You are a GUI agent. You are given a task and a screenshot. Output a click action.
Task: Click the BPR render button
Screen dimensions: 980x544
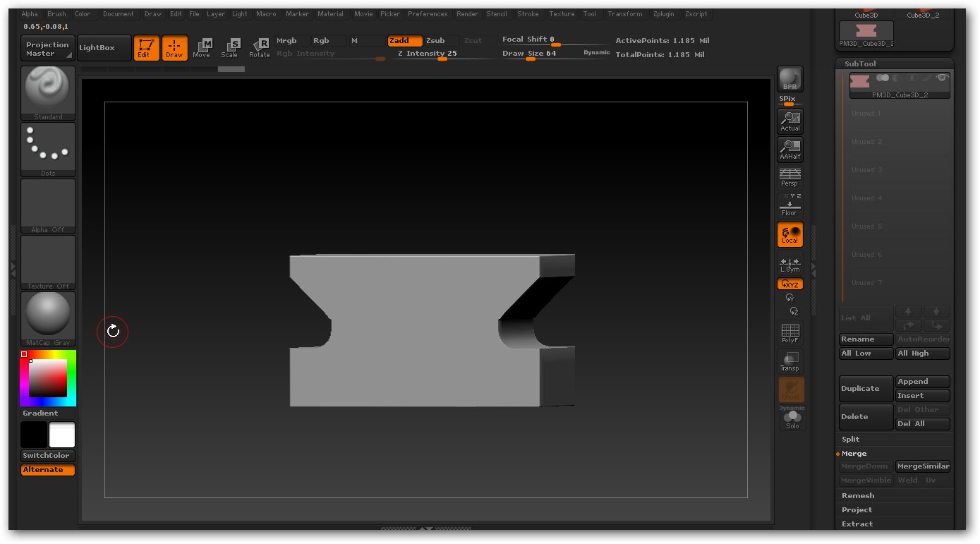(x=790, y=79)
